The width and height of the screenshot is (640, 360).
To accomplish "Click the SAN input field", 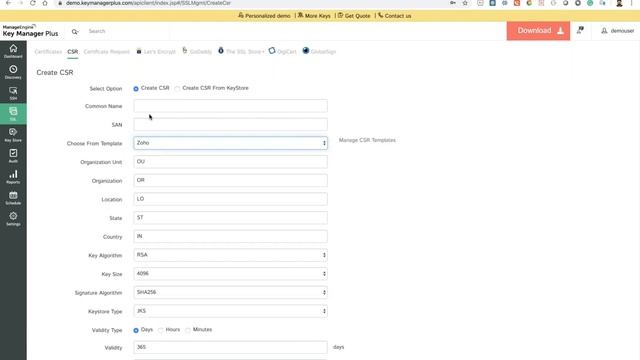I will point(230,124).
